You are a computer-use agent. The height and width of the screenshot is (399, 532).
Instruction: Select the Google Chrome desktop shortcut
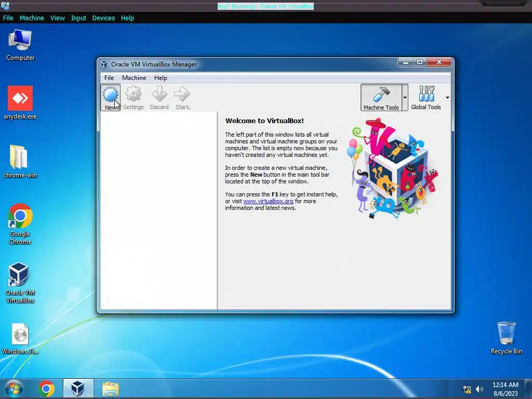pos(20,224)
